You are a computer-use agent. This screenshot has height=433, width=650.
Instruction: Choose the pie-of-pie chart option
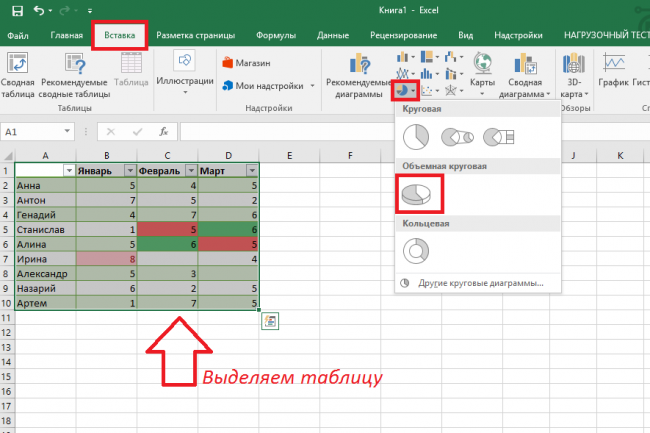pyautogui.click(x=457, y=137)
